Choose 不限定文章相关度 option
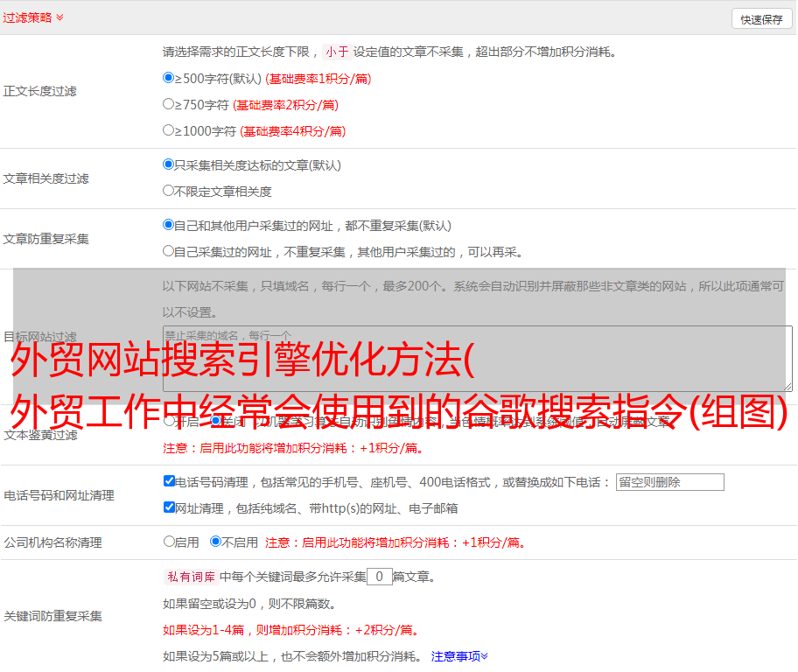Screen dimensions: 798x672 click(169, 191)
